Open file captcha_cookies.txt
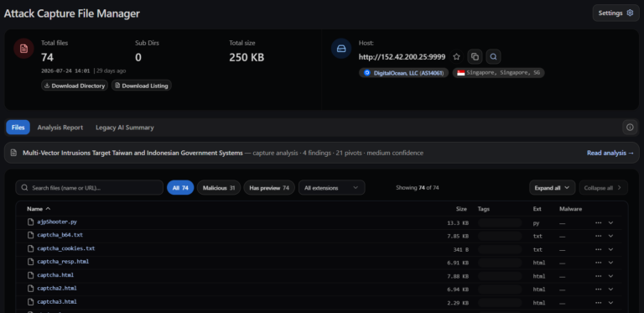The width and height of the screenshot is (644, 313). coord(65,248)
